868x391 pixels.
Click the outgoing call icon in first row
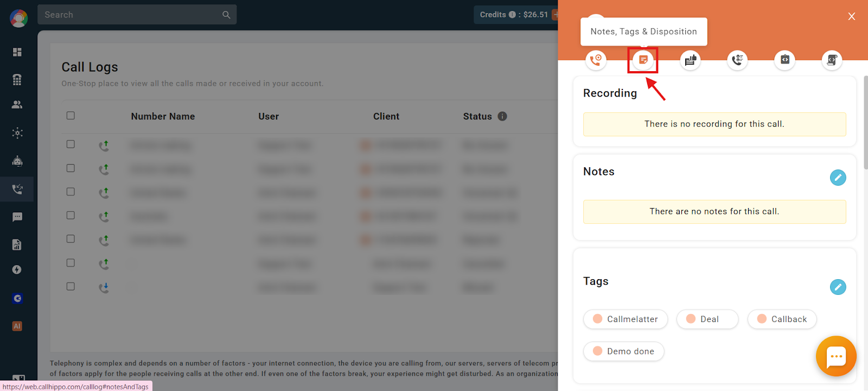click(x=104, y=146)
